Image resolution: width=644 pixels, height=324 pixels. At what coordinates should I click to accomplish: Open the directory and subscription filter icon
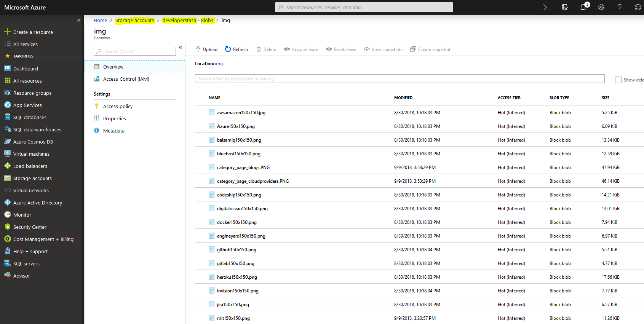[x=565, y=7]
